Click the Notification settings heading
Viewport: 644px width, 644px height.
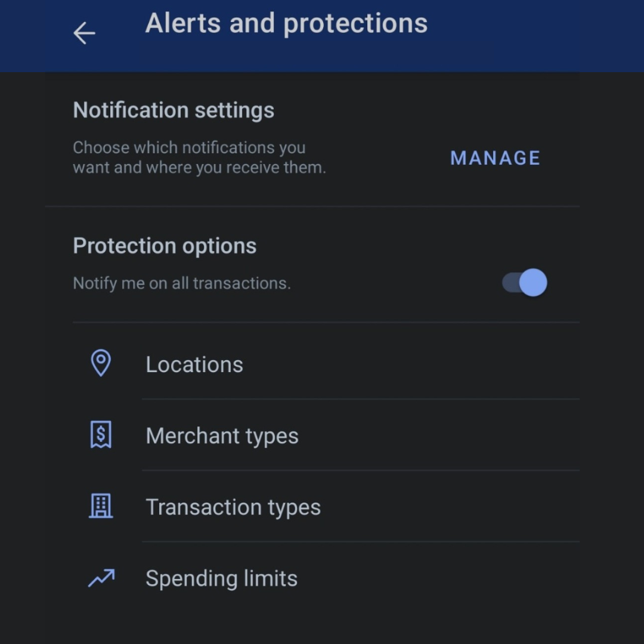coord(174,110)
